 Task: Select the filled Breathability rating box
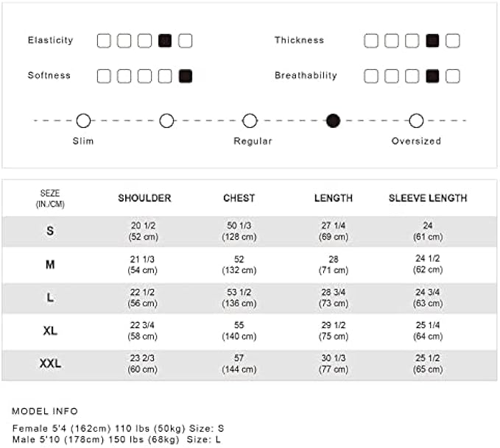point(432,76)
